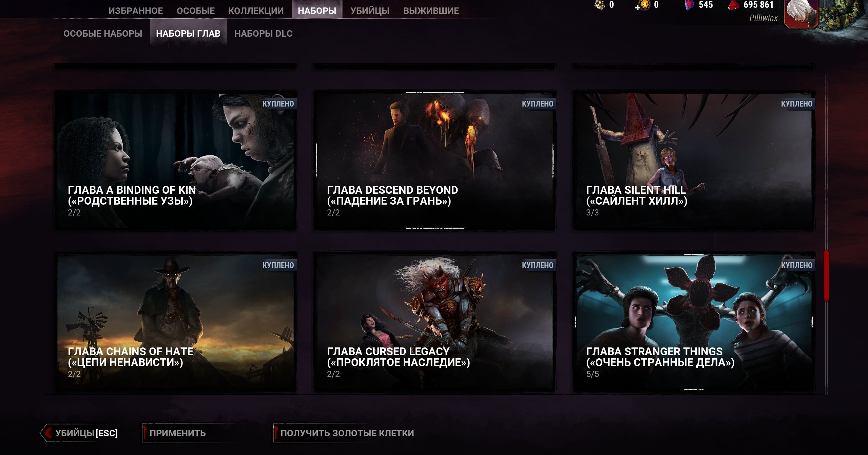Open the Убийцы store tab
Image resolution: width=868 pixels, height=455 pixels.
pyautogui.click(x=370, y=11)
